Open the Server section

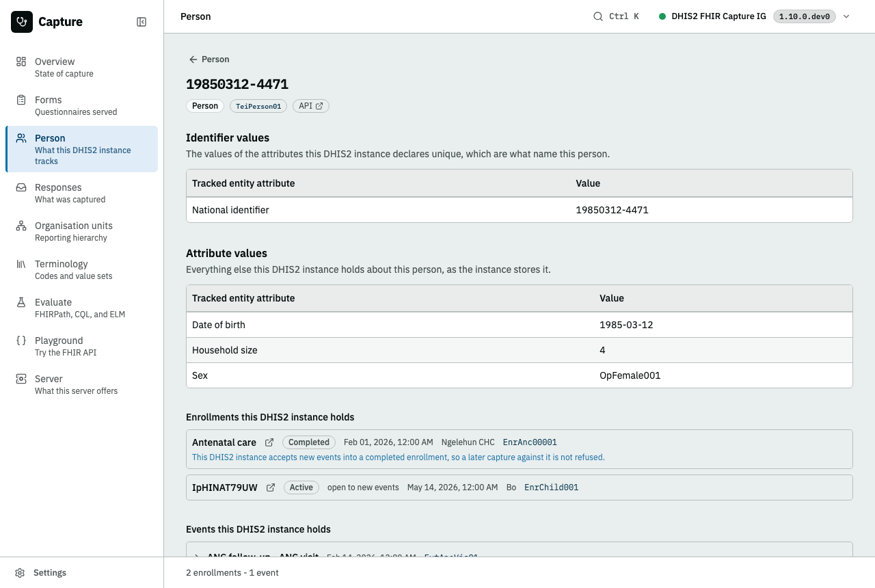[81, 384]
